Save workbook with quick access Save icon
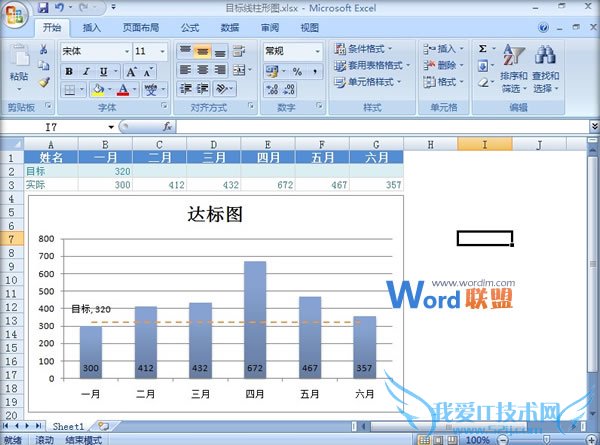The height and width of the screenshot is (445, 600). click(x=43, y=7)
